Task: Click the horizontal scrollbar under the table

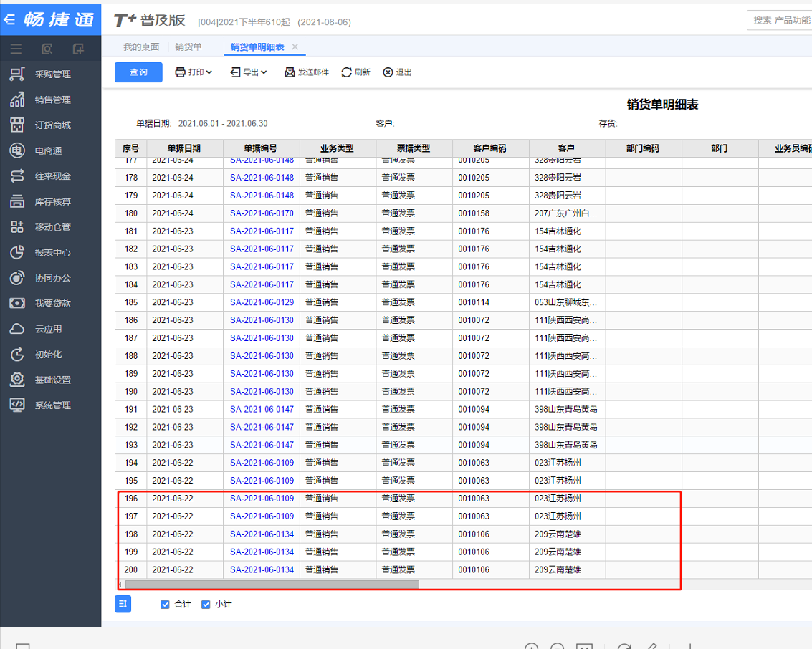Action: [x=272, y=585]
